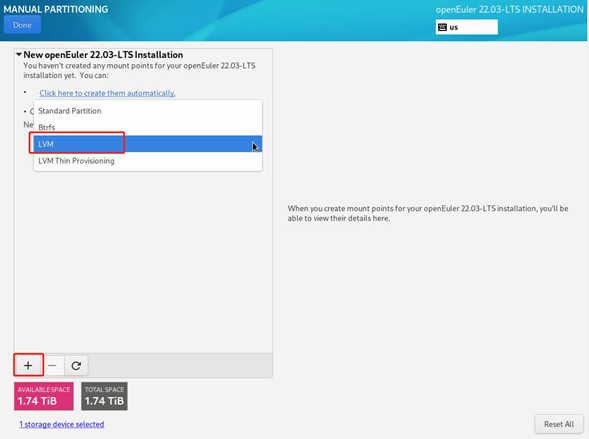The height and width of the screenshot is (439, 589).
Task: Select Standard Partition from the scheme list
Action: tap(148, 111)
